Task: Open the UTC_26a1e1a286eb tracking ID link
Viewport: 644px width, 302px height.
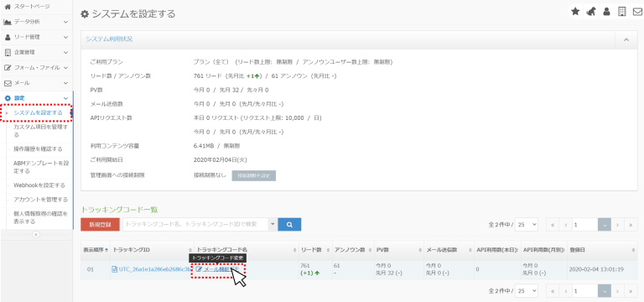Action: [x=155, y=269]
